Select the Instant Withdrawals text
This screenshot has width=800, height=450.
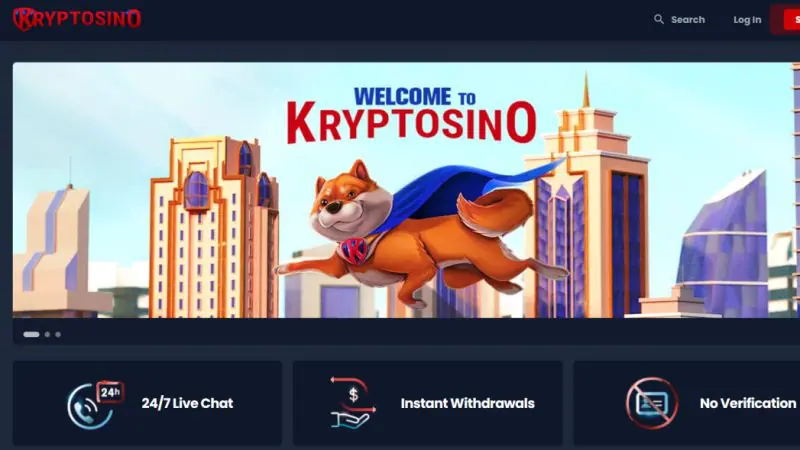pyautogui.click(x=467, y=403)
